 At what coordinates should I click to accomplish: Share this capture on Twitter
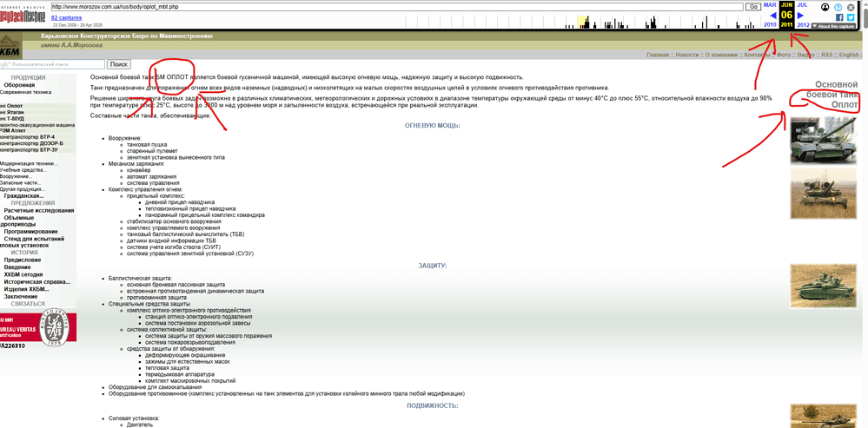click(851, 17)
